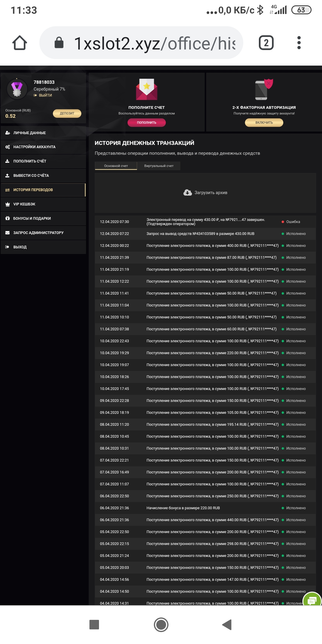Screen dimensions: 322x644
Task: Select the 440.00 RUB payment row
Action: tap(205, 520)
